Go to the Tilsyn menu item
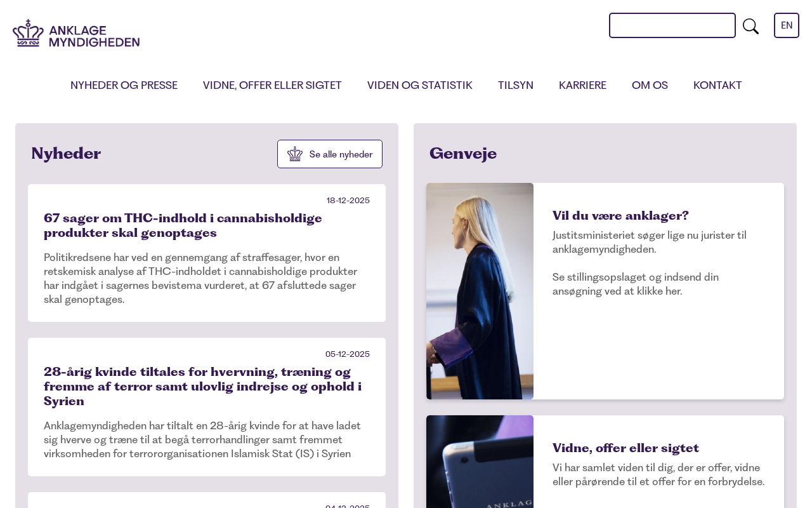The image size is (812, 508). tap(515, 85)
